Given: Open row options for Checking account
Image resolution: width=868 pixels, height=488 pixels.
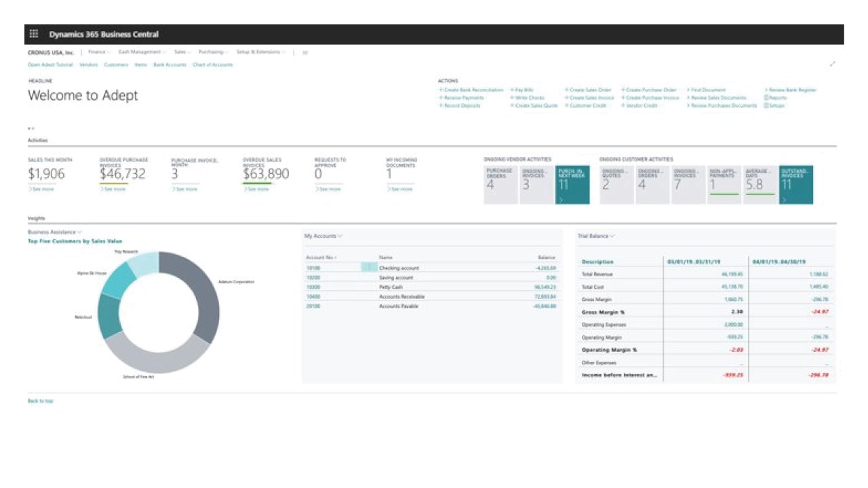Looking at the screenshot, I should (x=368, y=268).
